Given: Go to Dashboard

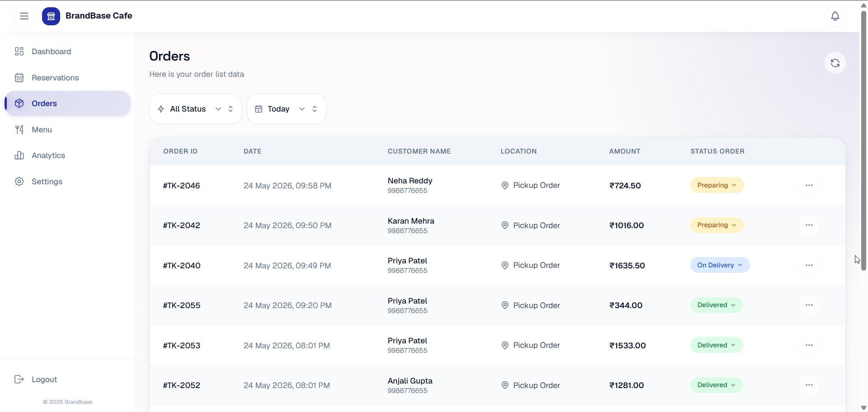Looking at the screenshot, I should pos(68,51).
